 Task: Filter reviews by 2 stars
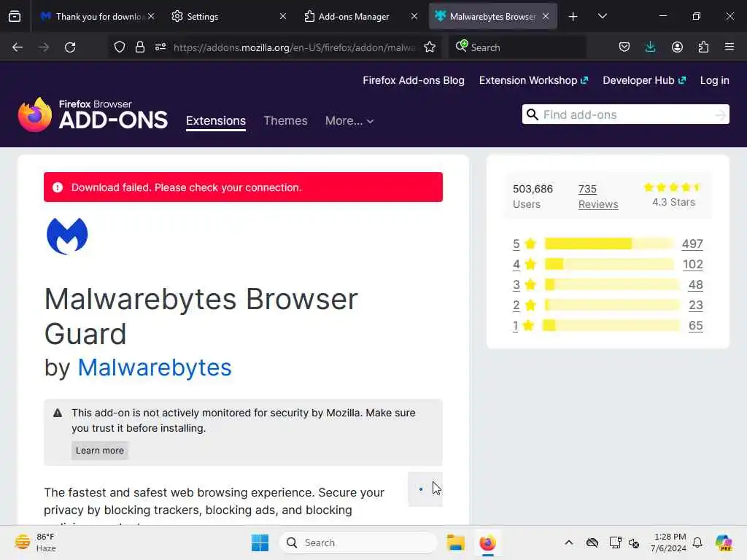[x=516, y=306]
